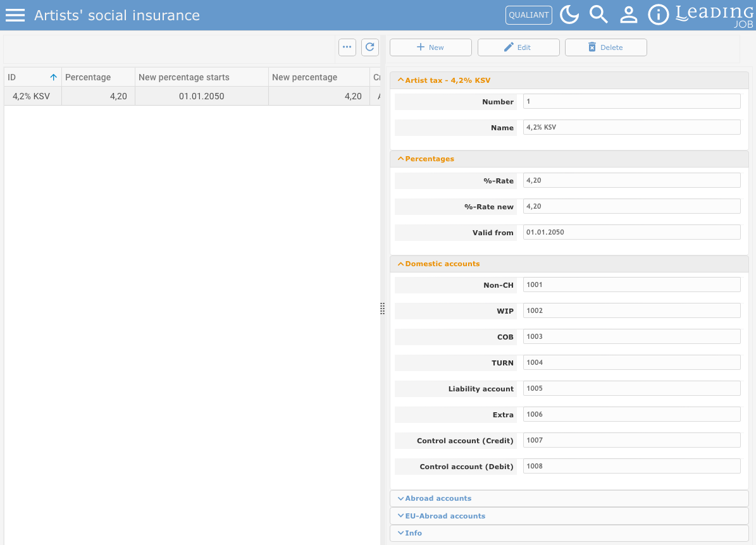Open the hamburger main menu

(x=15, y=15)
